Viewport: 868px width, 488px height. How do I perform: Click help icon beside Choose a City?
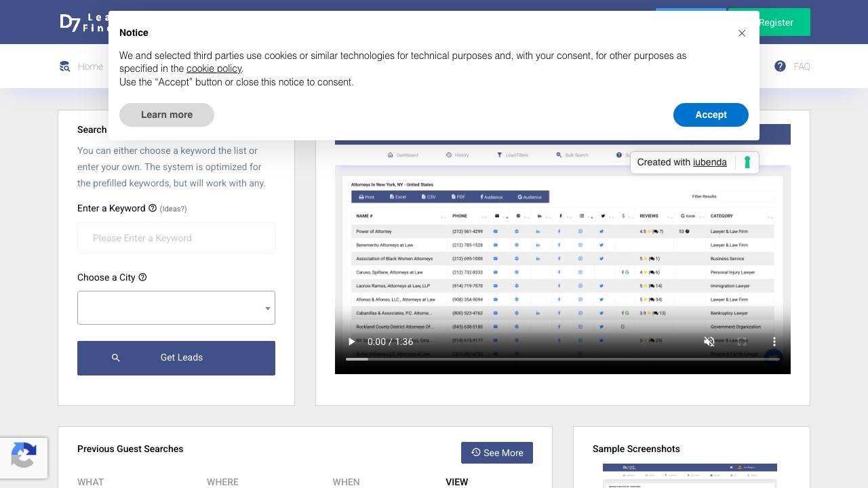point(142,277)
